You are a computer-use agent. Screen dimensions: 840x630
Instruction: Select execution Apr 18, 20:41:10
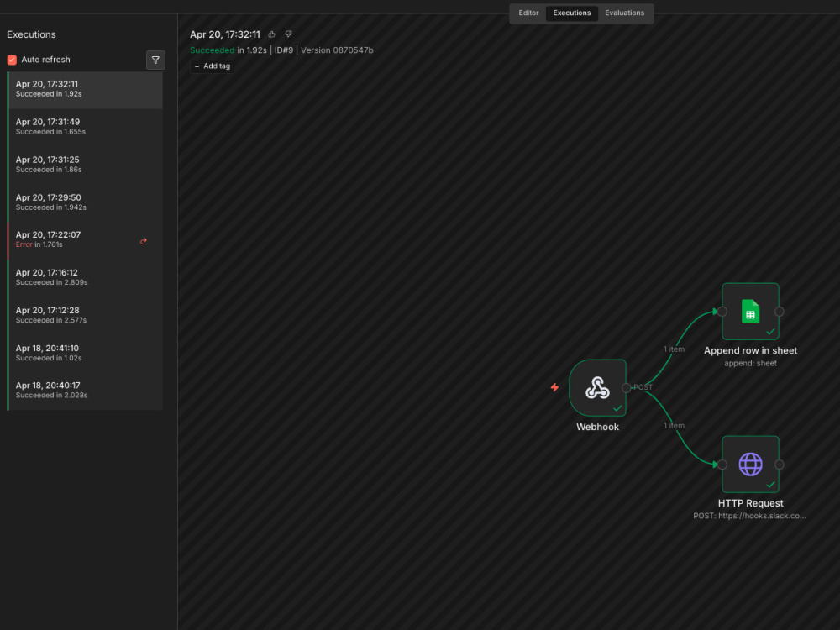(x=85, y=353)
